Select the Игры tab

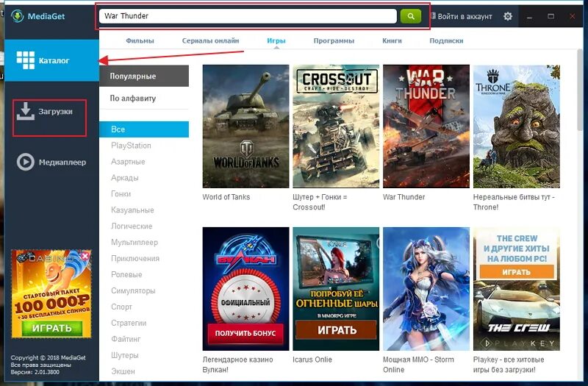tap(276, 41)
